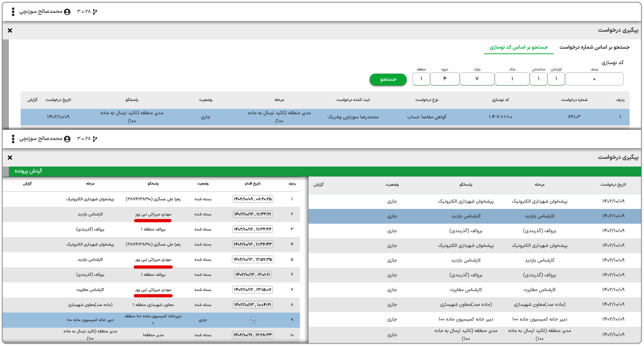Click the منطقه input field
644x346 pixels.
pos(421,79)
